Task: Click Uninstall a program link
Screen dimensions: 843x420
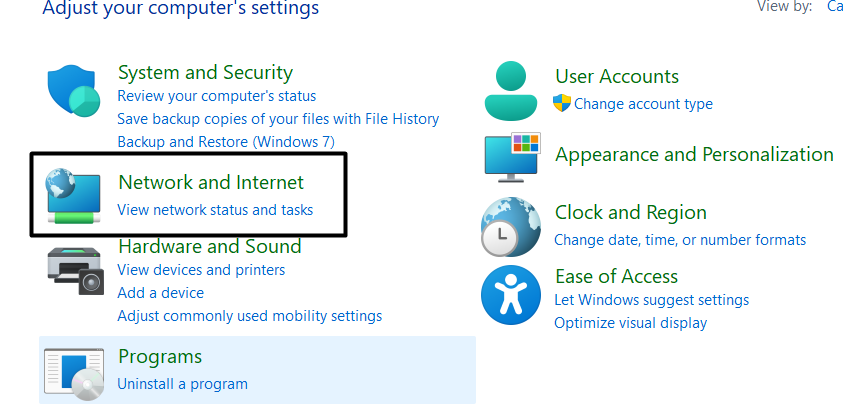Action: [182, 384]
